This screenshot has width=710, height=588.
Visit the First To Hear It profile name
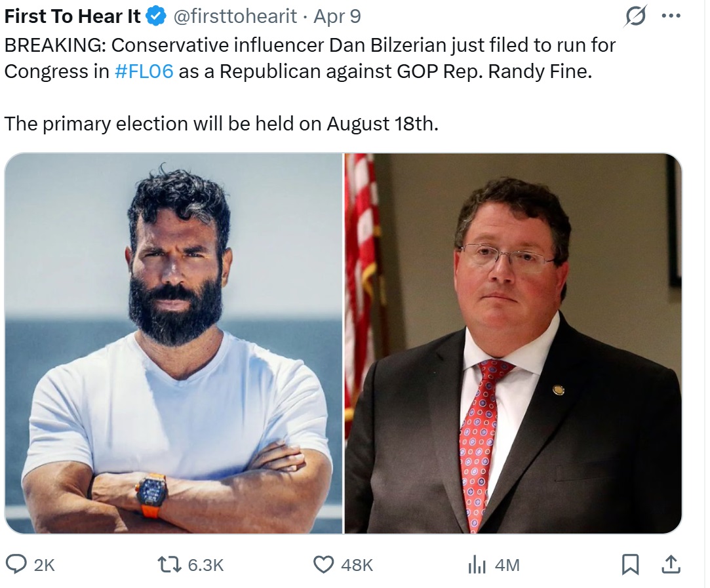(73, 17)
